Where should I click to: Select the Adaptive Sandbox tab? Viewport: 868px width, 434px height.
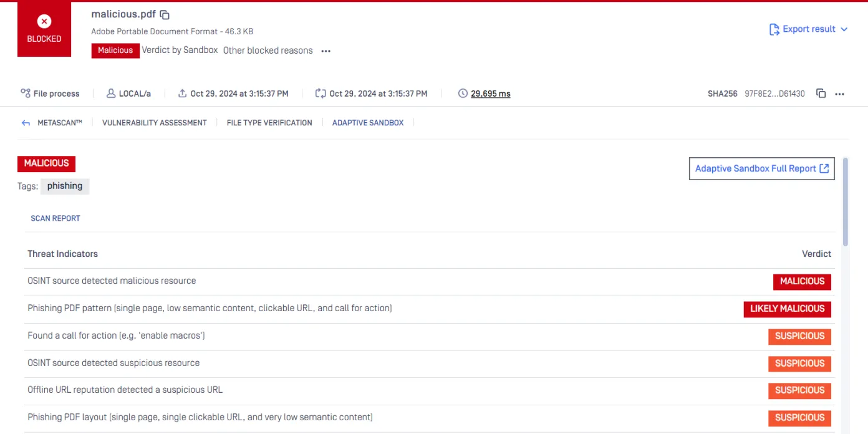[x=368, y=123]
